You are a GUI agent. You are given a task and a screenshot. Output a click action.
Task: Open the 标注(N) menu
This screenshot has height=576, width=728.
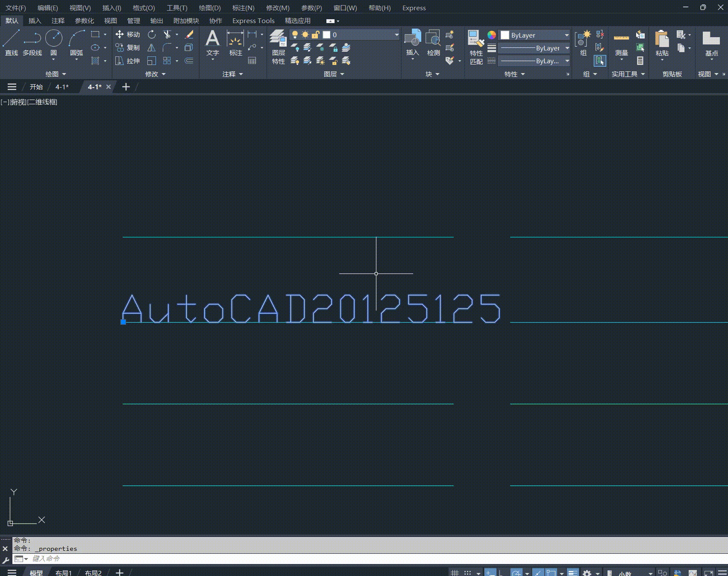tap(243, 8)
